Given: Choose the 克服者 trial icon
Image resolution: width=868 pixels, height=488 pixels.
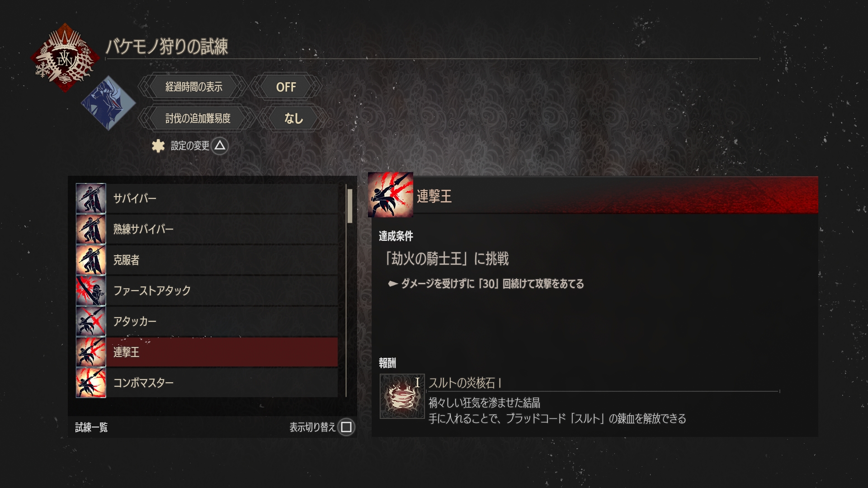Looking at the screenshot, I should [x=91, y=260].
